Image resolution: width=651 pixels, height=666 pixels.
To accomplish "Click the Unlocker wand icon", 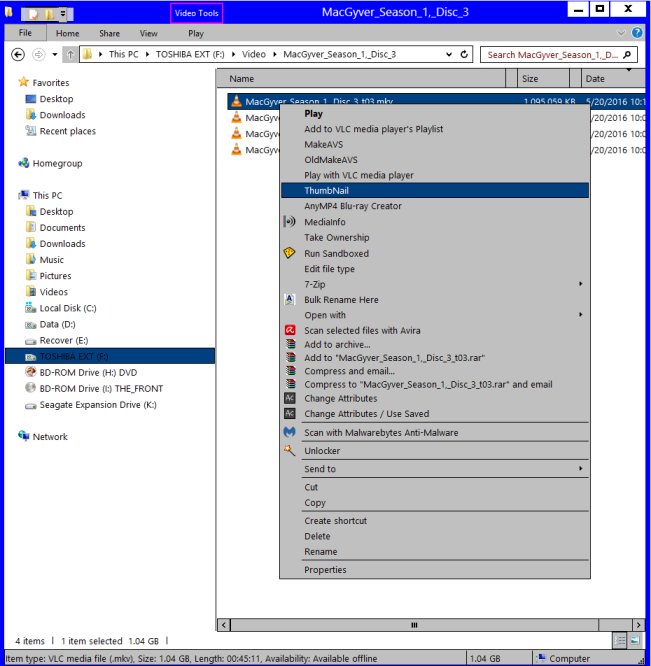I will (289, 450).
